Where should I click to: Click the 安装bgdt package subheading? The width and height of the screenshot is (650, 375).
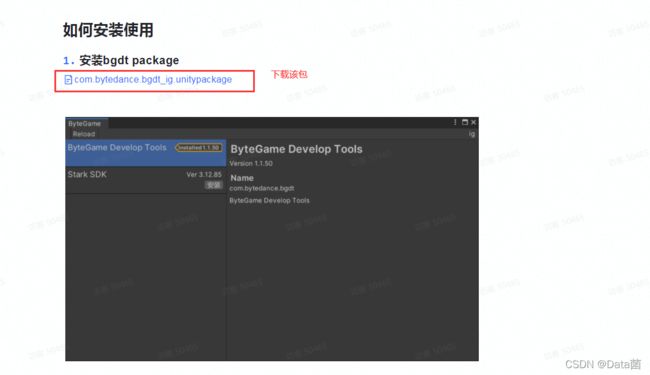coord(129,60)
